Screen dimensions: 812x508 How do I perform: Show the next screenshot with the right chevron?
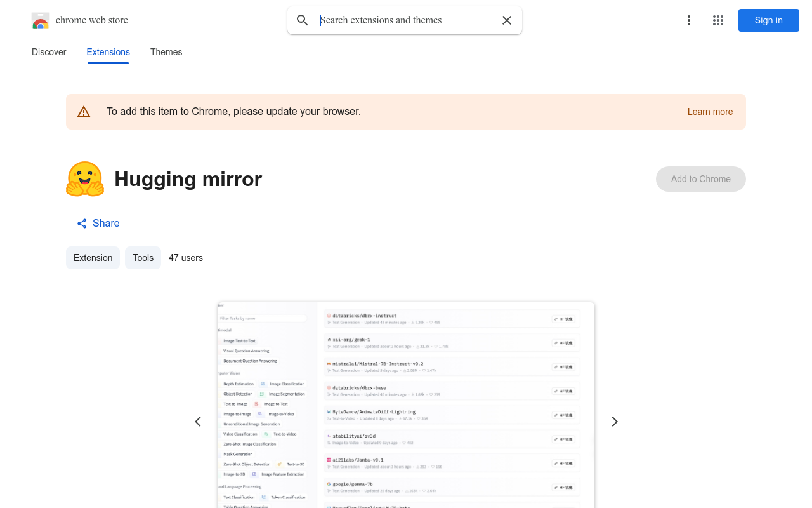614,421
